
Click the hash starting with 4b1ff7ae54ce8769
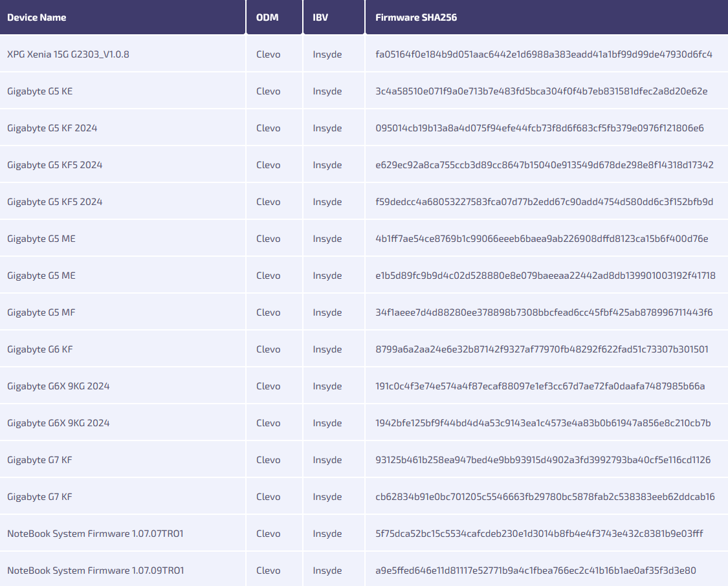542,239
